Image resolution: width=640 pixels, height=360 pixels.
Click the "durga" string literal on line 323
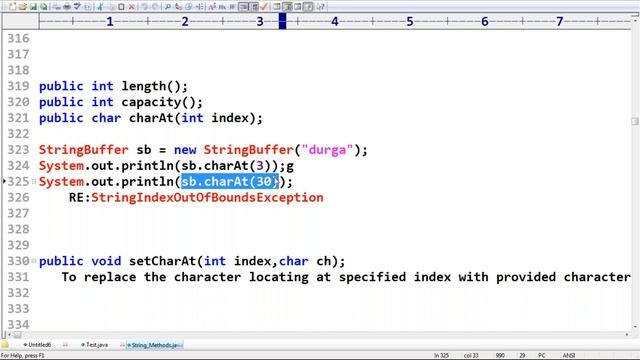point(327,150)
